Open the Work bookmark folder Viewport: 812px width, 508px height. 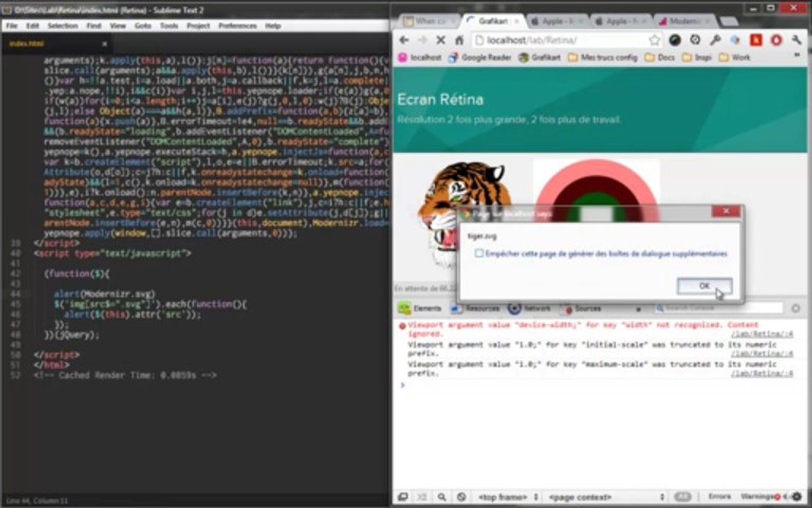[x=734, y=58]
